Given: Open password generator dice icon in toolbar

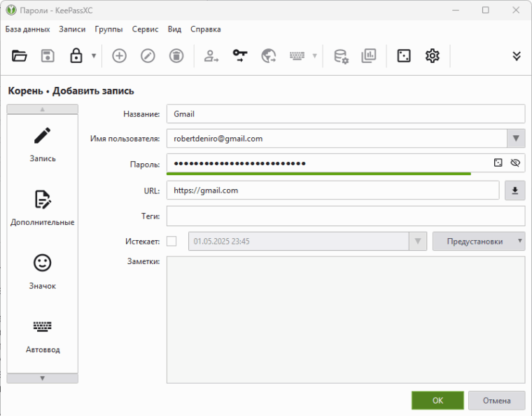Looking at the screenshot, I should click(404, 56).
